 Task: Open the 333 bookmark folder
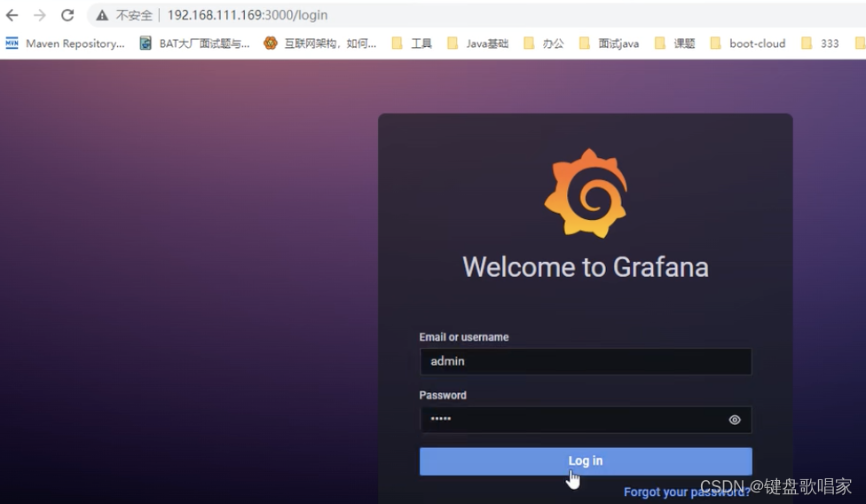pos(820,43)
